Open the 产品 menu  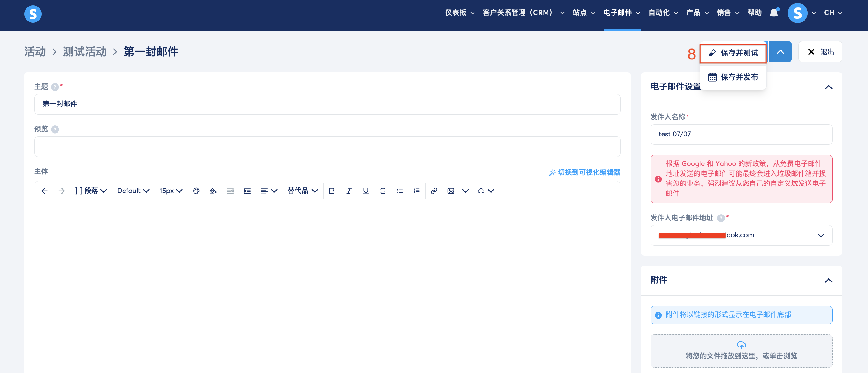click(x=697, y=13)
